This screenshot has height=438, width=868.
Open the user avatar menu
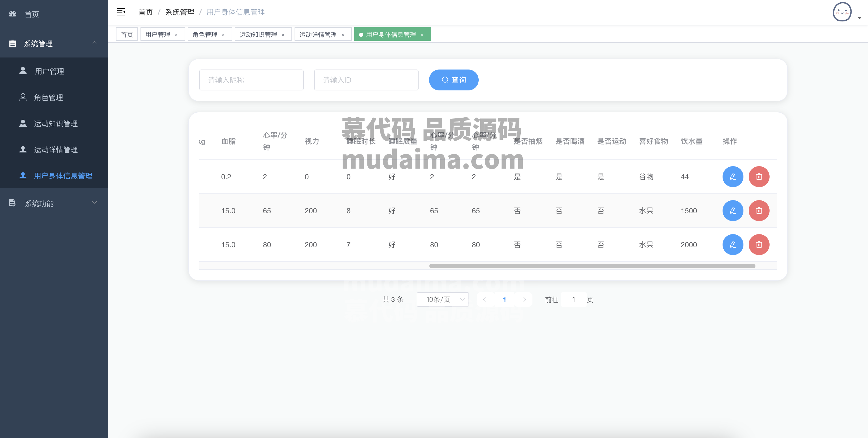tap(842, 12)
